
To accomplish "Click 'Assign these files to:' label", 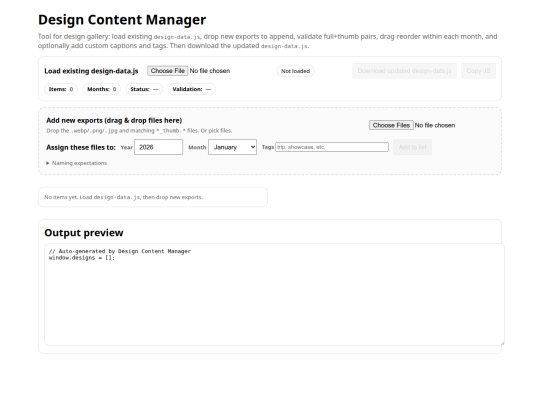I will coord(81,147).
